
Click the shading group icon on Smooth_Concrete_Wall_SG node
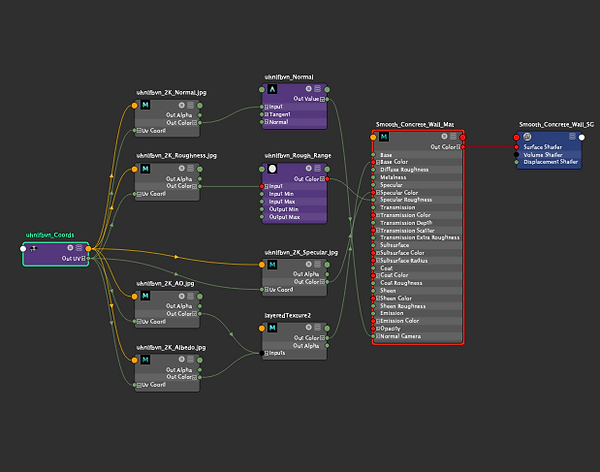[527, 136]
